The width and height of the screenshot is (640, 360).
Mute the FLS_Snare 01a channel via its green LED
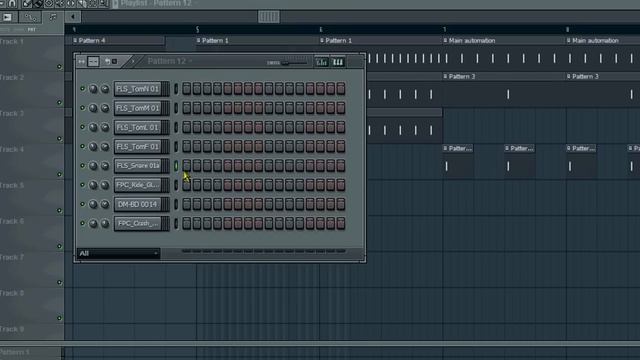coord(82,165)
